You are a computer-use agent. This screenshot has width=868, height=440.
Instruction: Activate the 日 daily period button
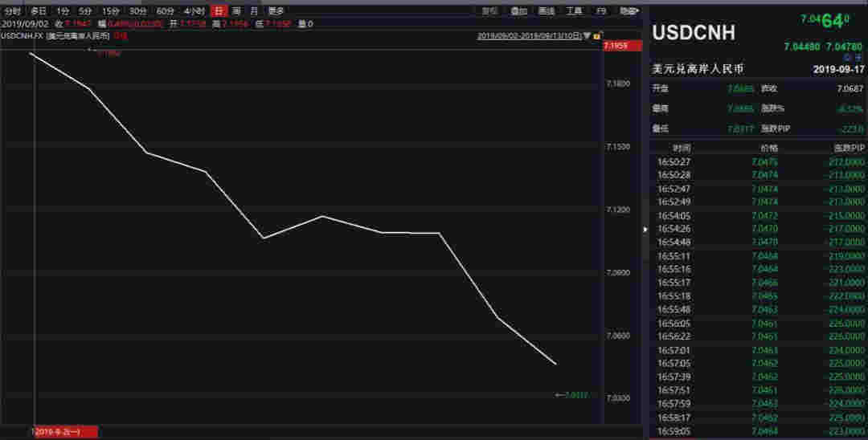[x=218, y=11]
